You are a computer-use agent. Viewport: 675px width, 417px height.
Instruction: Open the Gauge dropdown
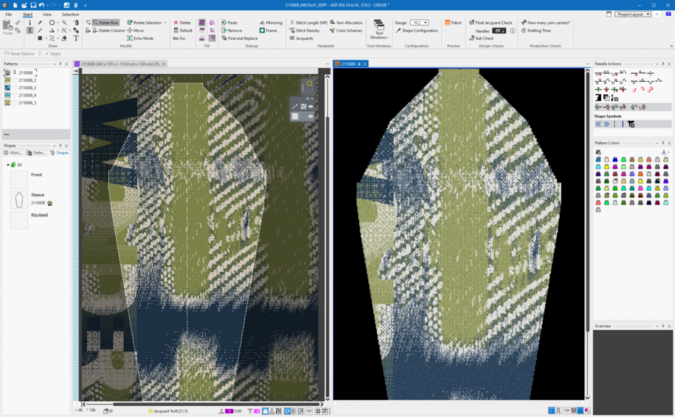[420, 22]
